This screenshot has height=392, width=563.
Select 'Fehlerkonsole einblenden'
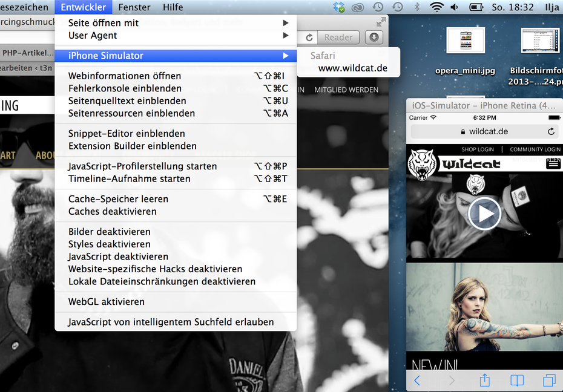pos(176,88)
